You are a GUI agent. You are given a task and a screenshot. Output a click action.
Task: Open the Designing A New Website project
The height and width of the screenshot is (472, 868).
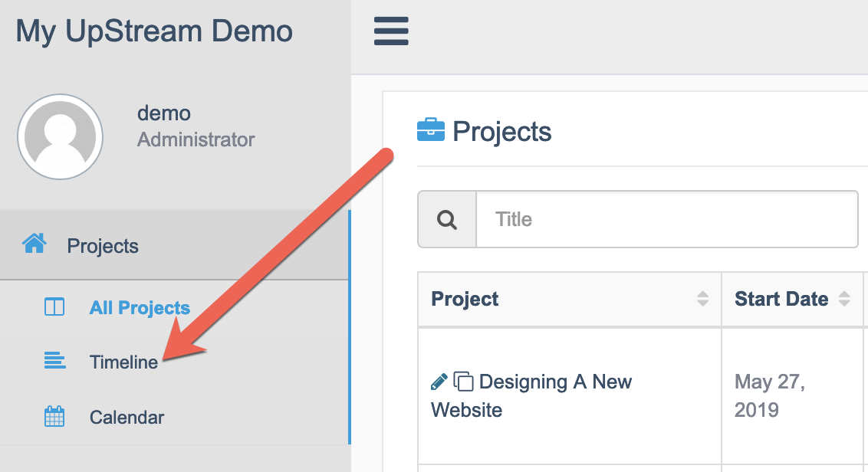555,381
